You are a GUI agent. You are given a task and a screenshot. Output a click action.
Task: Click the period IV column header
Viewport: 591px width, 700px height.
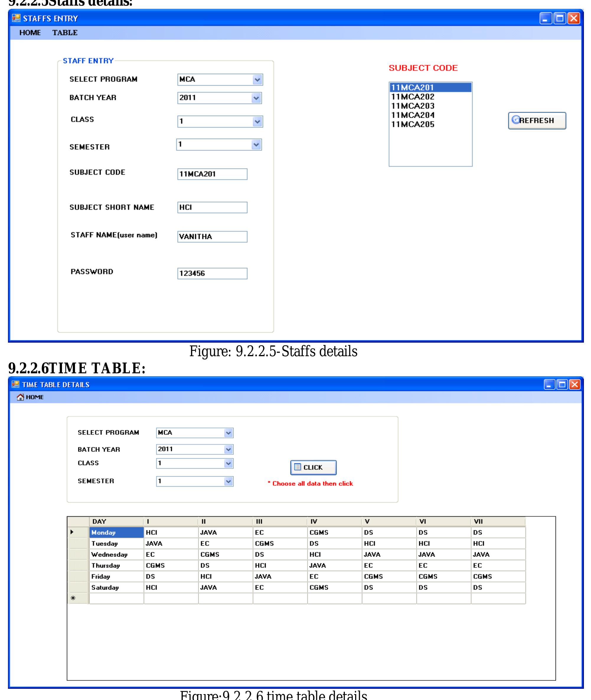335,521
